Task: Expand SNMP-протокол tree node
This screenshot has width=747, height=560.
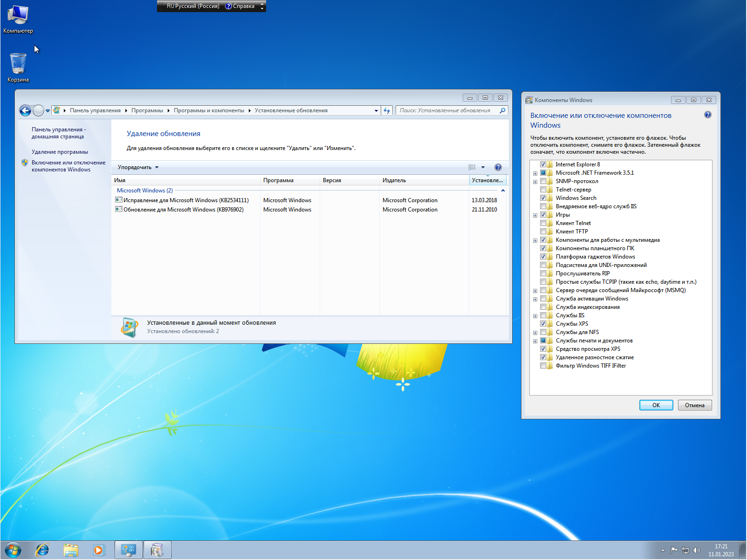Action: [535, 182]
